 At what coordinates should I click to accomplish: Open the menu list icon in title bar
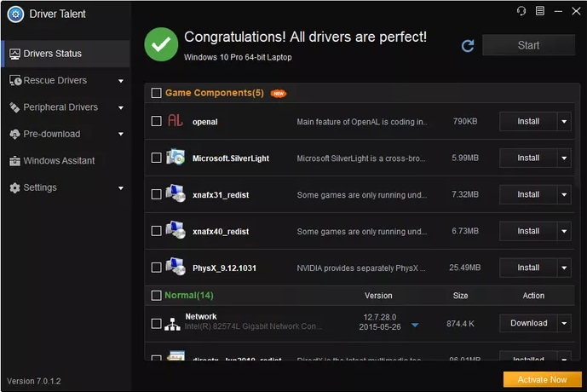540,11
